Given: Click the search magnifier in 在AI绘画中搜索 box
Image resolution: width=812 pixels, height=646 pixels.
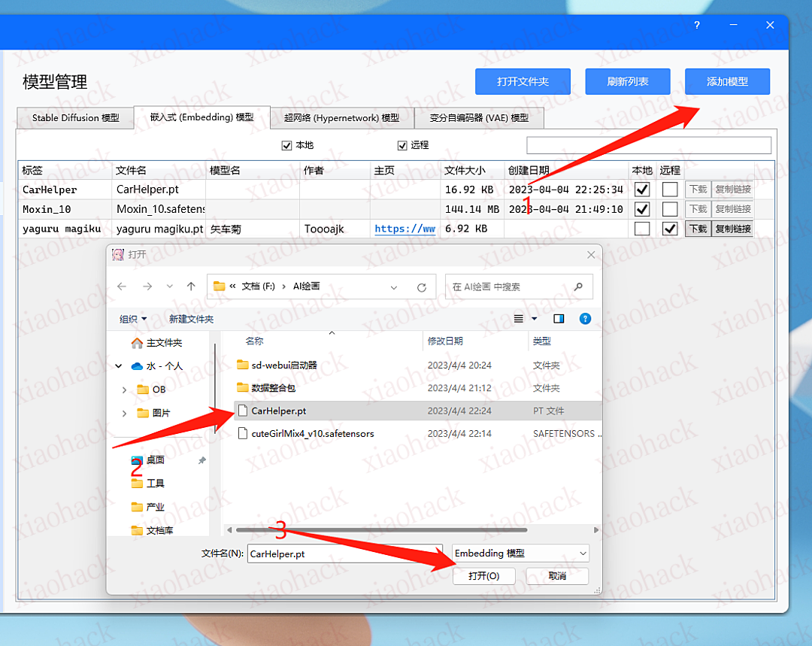Looking at the screenshot, I should 578,287.
